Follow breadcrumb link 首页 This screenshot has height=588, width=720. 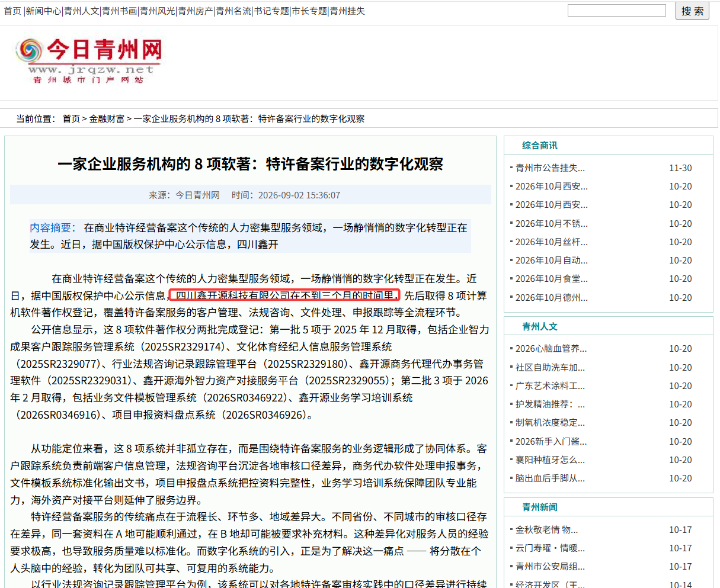click(71, 118)
